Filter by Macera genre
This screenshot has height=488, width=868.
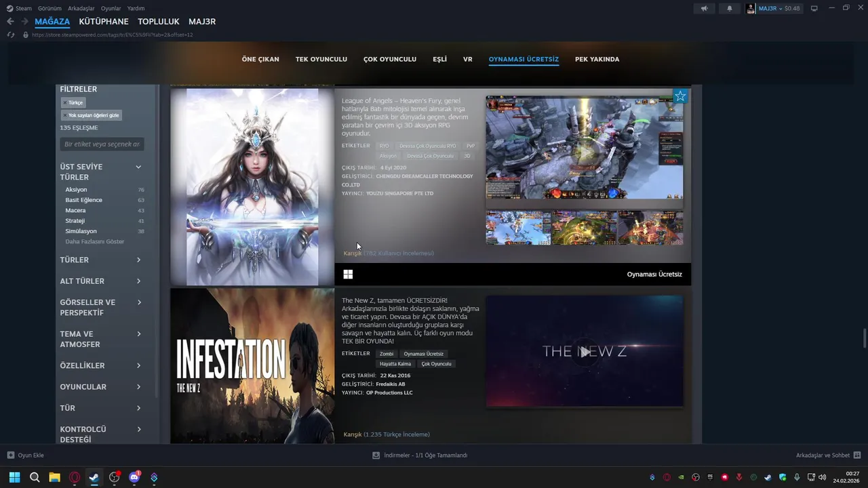pyautogui.click(x=75, y=210)
